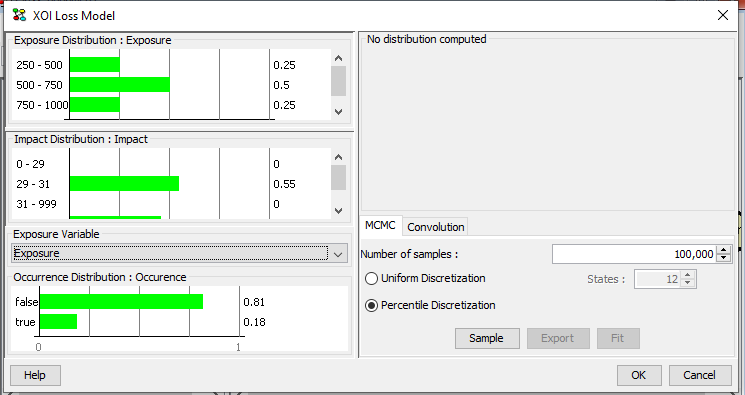Confirm with the OK button

pyautogui.click(x=639, y=375)
